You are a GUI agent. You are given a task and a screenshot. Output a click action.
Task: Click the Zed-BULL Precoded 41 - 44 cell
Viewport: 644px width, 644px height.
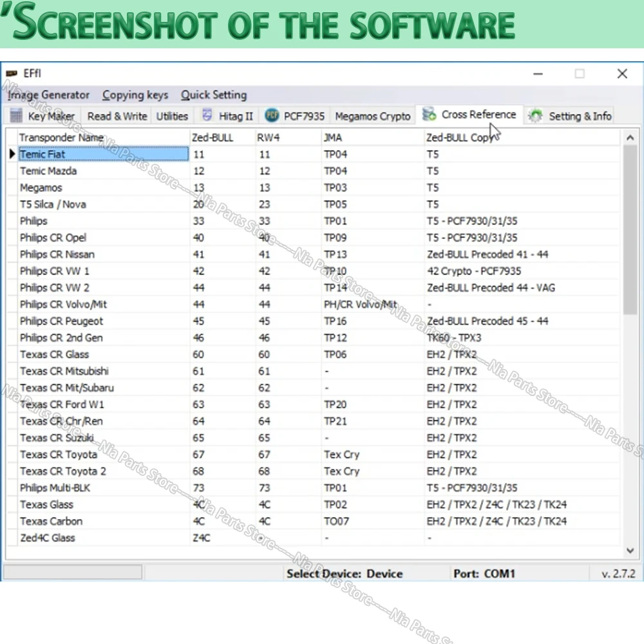522,254
